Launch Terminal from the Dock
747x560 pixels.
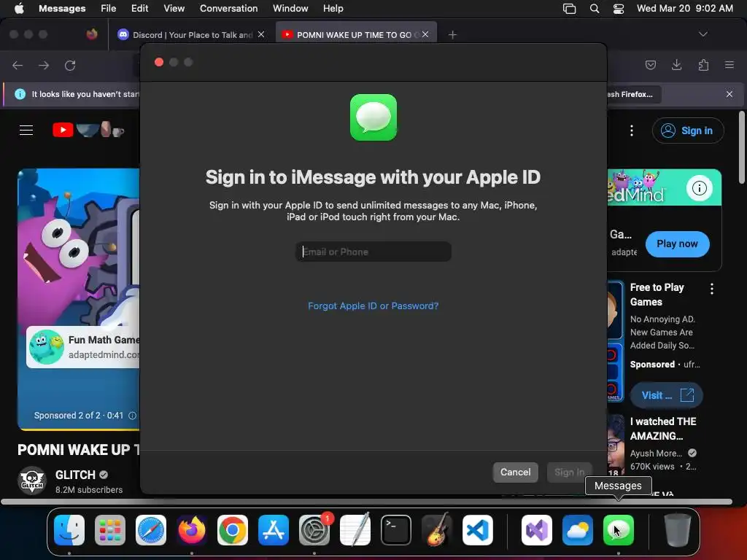tap(396, 529)
